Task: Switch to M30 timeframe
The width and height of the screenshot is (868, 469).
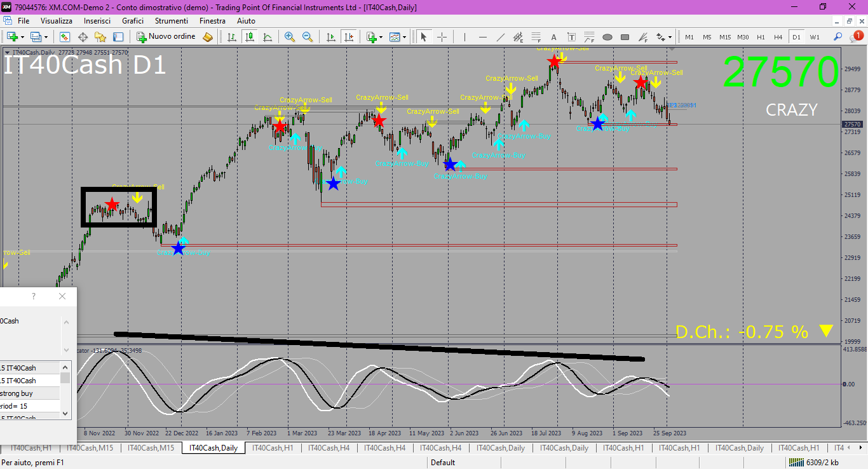Action: coord(743,37)
